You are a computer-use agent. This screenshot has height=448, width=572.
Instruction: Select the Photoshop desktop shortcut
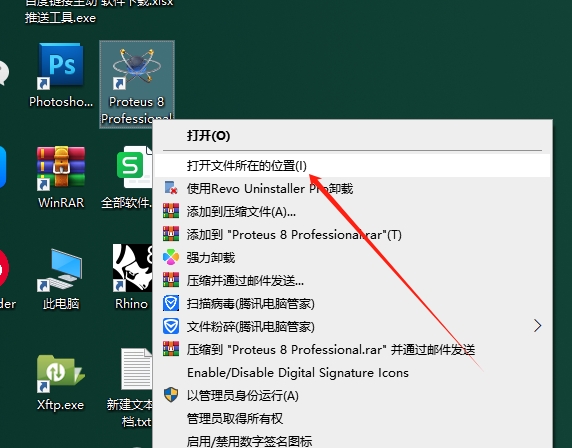(x=61, y=75)
